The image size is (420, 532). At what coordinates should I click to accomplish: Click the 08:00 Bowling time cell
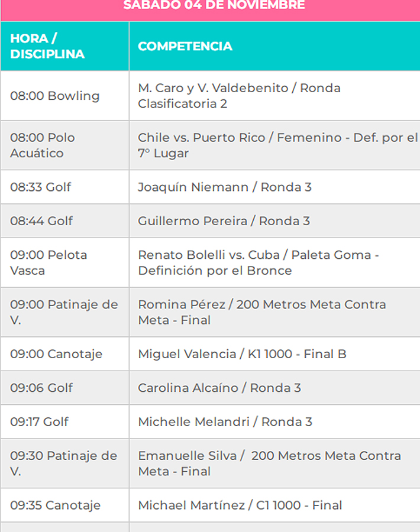[55, 96]
